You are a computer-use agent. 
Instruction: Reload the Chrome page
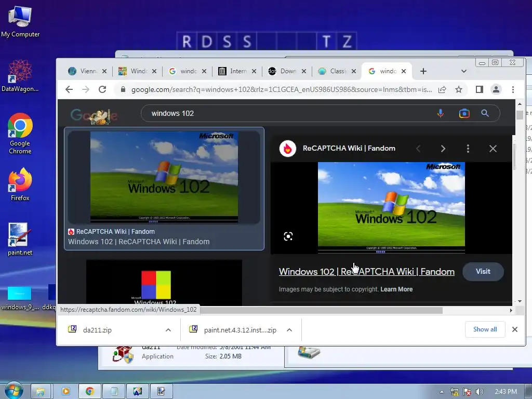tap(102, 89)
